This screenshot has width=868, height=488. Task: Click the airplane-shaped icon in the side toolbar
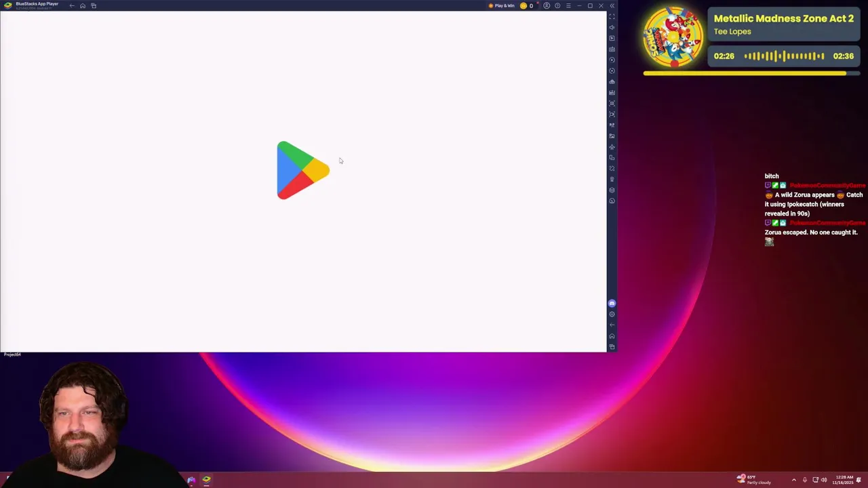point(612,146)
